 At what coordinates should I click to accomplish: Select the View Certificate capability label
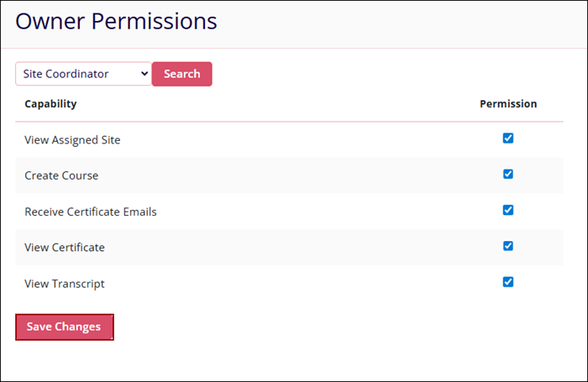coord(65,248)
